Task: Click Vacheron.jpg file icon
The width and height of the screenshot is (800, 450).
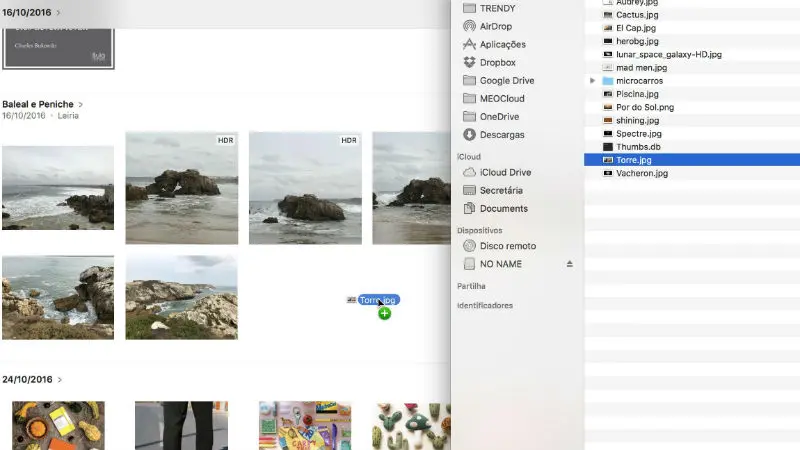Action: [x=607, y=173]
